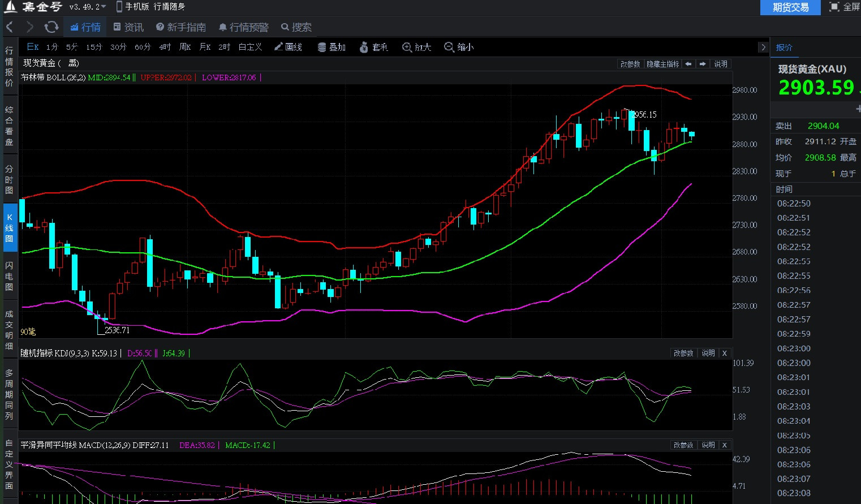
Task: Click the 期货交易 futures trading button
Action: pyautogui.click(x=790, y=7)
